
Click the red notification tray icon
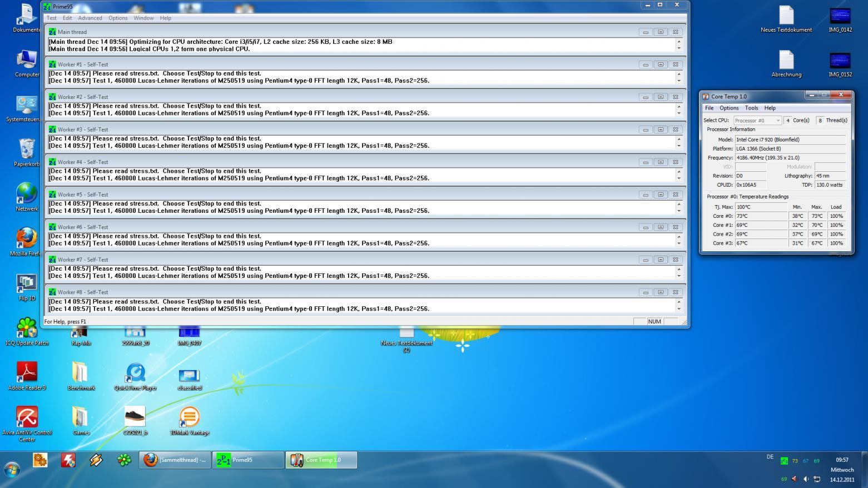coord(795,479)
